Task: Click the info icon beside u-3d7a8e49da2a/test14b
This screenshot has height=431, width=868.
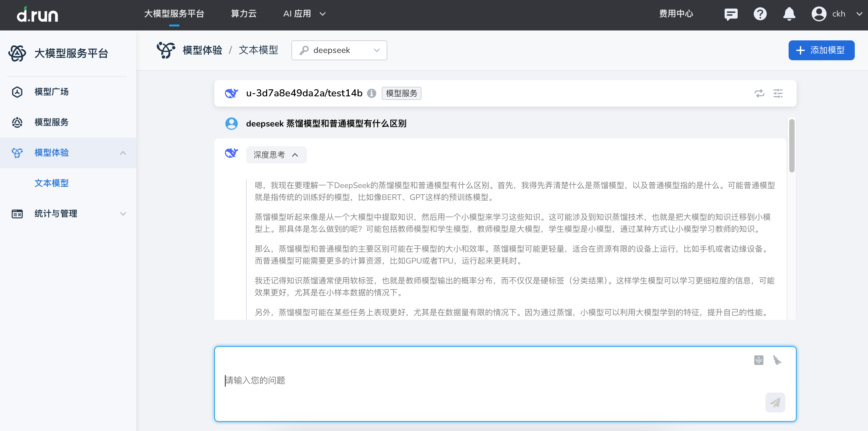Action: 372,93
